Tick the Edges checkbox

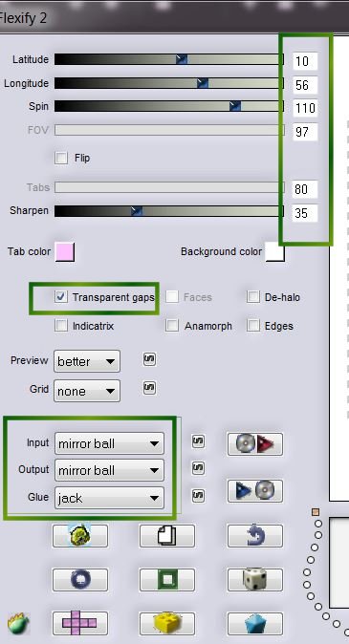(x=253, y=326)
